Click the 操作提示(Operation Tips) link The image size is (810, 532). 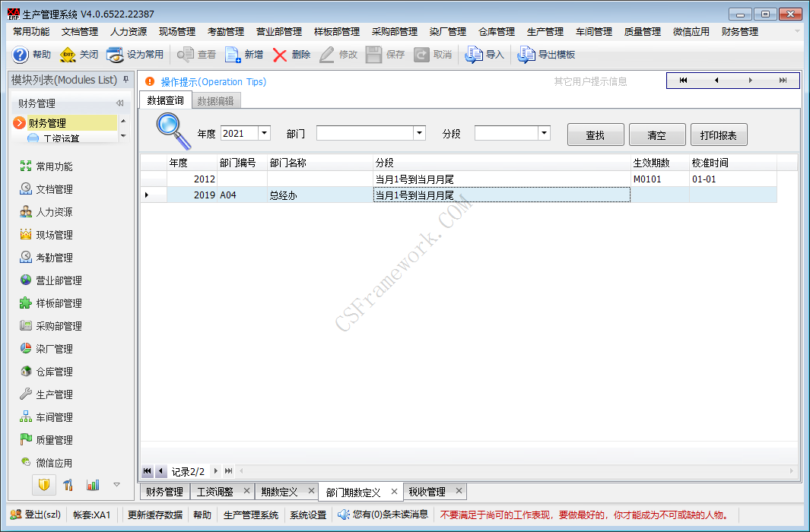[x=214, y=81]
